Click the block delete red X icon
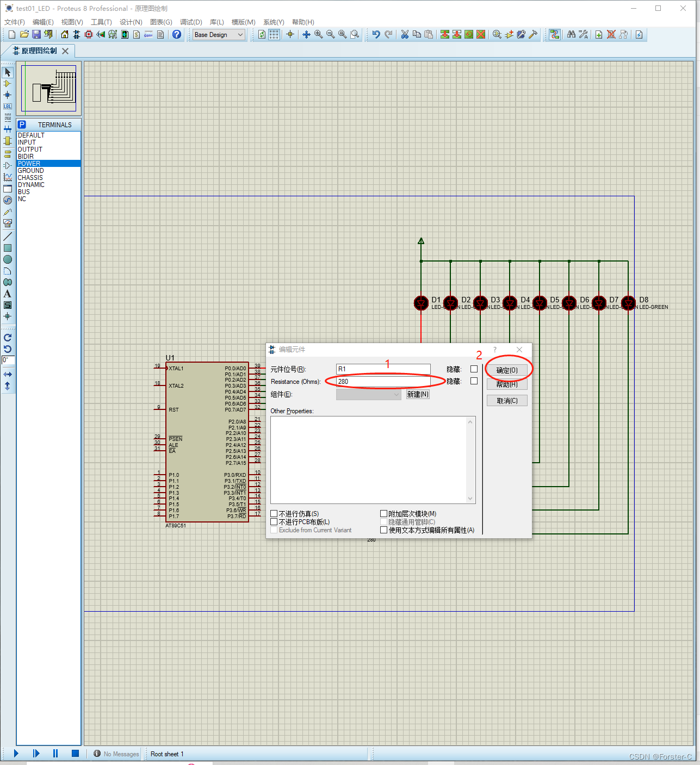 pos(481,34)
